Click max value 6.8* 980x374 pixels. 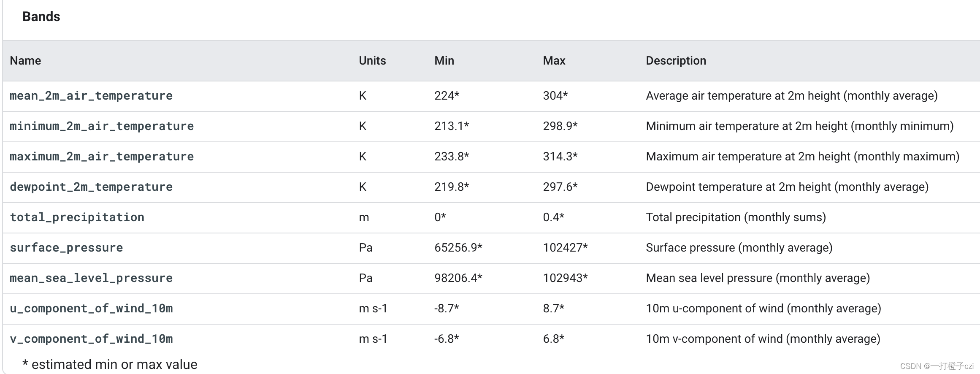coord(553,339)
